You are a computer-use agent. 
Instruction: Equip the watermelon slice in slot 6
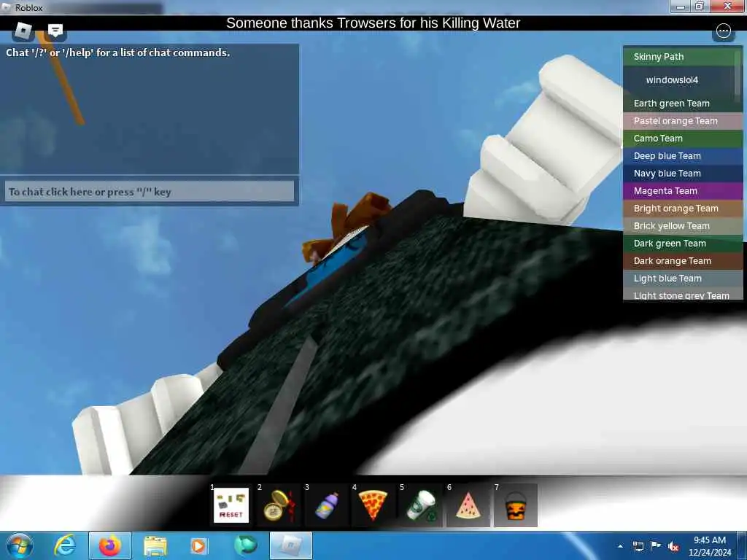pyautogui.click(x=468, y=505)
